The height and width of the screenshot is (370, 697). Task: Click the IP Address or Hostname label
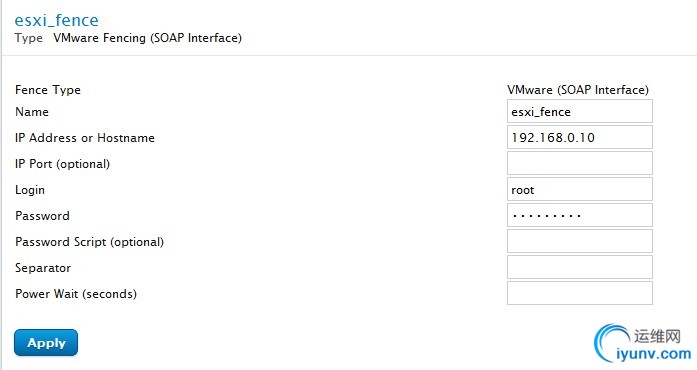[x=85, y=138]
